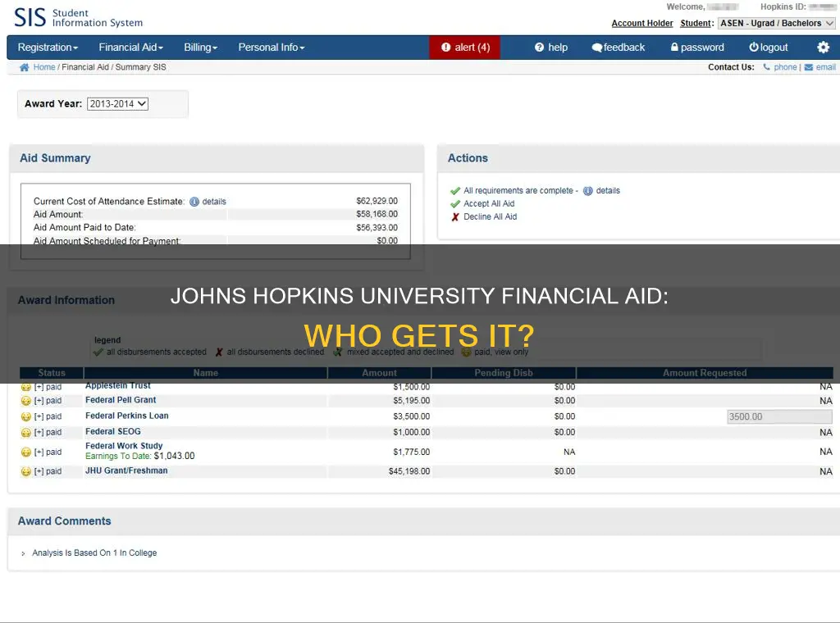Screen dimensions: 840x623
Task: Click the green check beside Accept All Aid
Action: coord(455,204)
